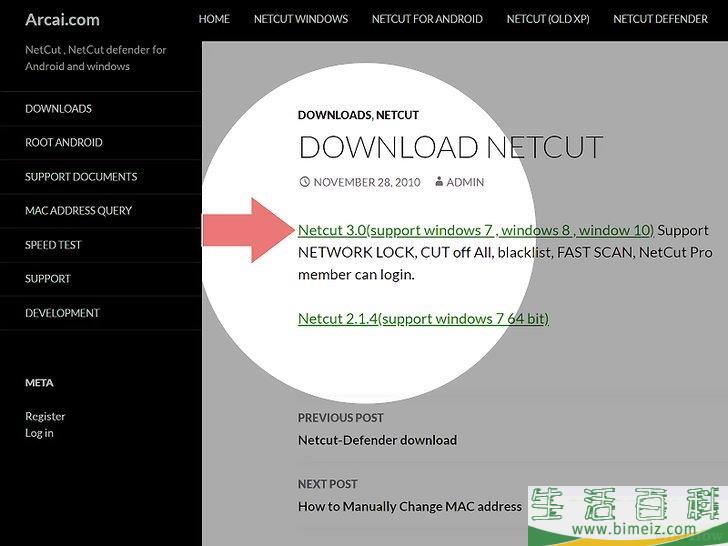Click the NEXT POST label

point(328,484)
